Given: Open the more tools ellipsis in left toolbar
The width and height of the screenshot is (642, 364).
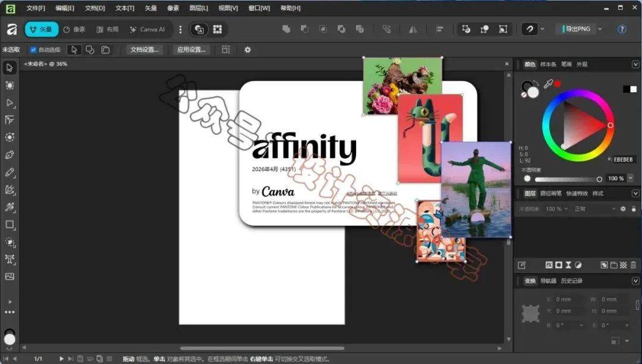Looking at the screenshot, I should (10, 312).
